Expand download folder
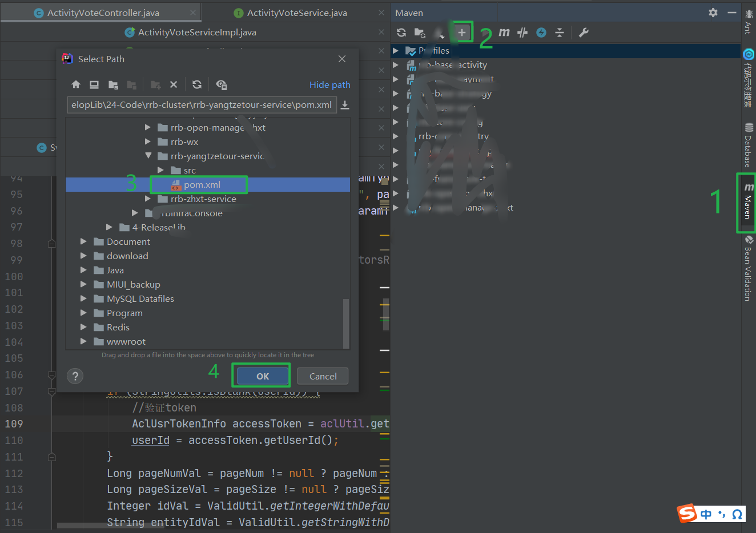The height and width of the screenshot is (533, 756). coord(84,256)
